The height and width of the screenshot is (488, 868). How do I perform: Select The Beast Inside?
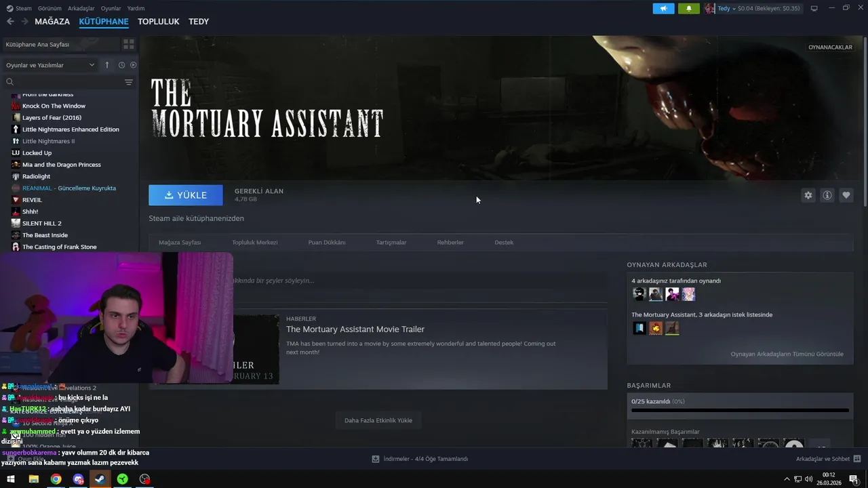tap(45, 235)
